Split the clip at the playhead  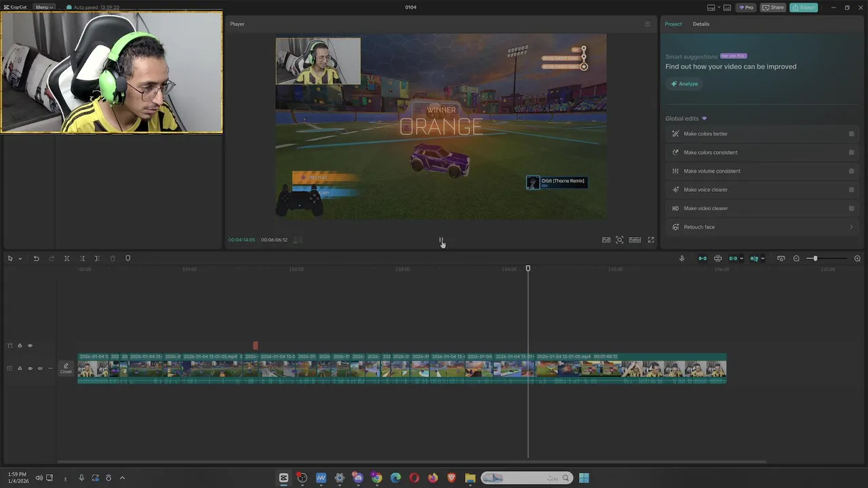pyautogui.click(x=66, y=258)
